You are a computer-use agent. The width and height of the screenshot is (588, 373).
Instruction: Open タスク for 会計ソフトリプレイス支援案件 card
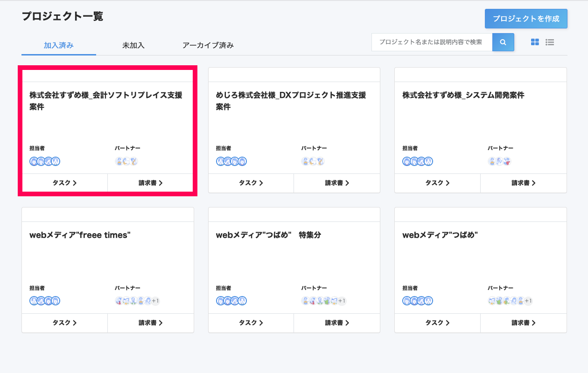click(x=65, y=183)
